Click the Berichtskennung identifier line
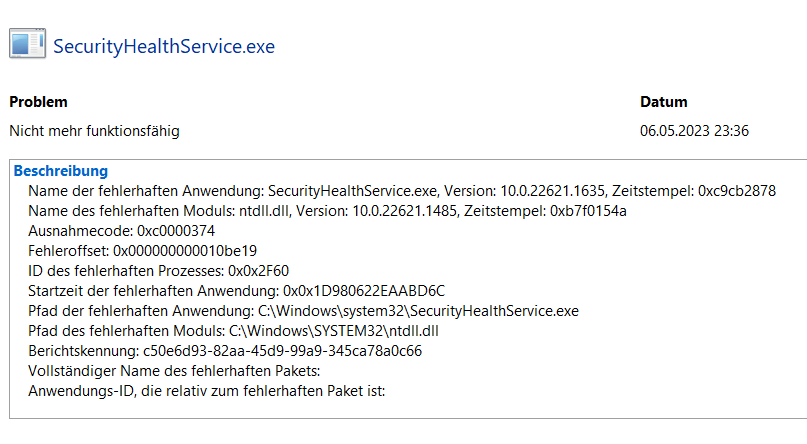 [x=224, y=351]
